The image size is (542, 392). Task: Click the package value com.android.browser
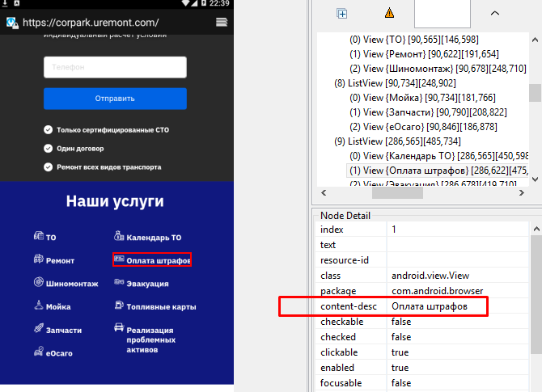click(438, 291)
